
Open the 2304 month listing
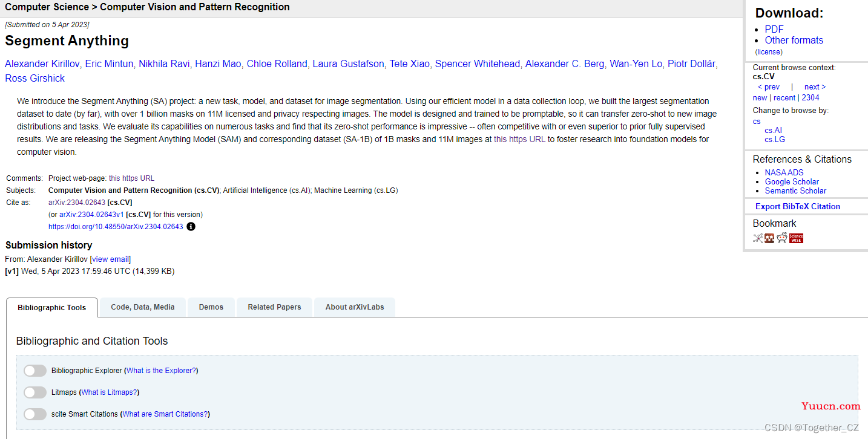tap(810, 98)
